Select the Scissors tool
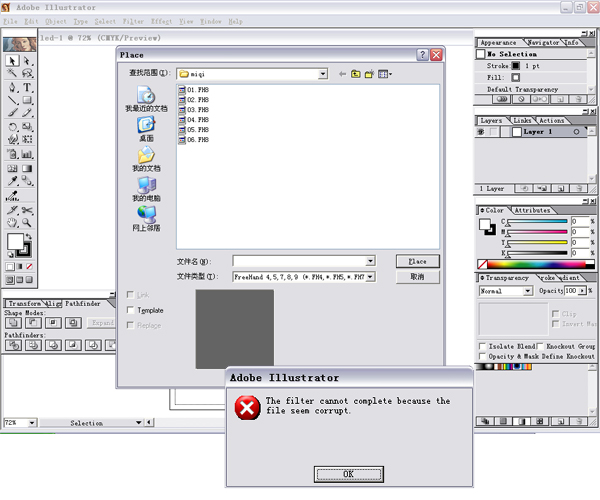The width and height of the screenshot is (600, 500). point(27,210)
